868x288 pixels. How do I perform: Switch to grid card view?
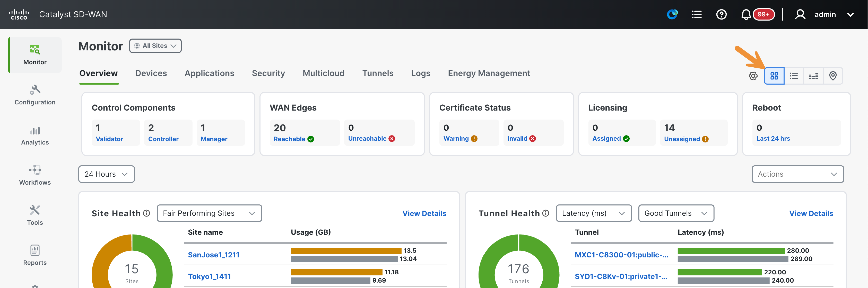tap(774, 76)
